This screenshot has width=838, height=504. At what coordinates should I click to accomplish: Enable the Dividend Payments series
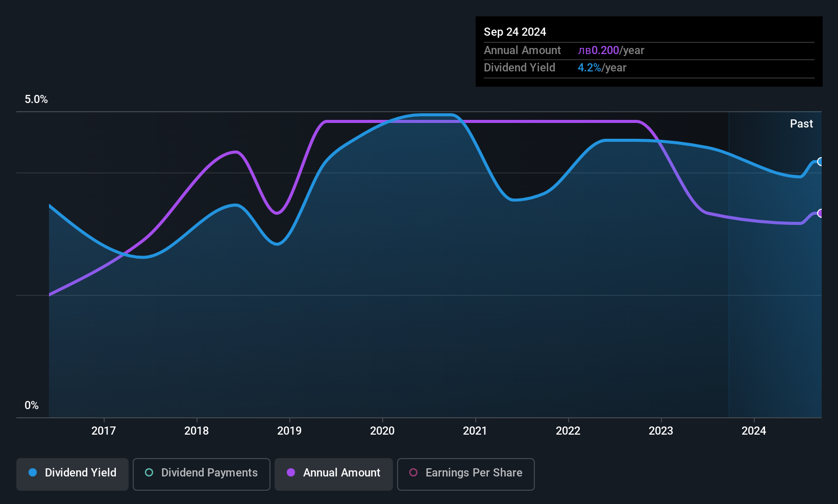[201, 473]
